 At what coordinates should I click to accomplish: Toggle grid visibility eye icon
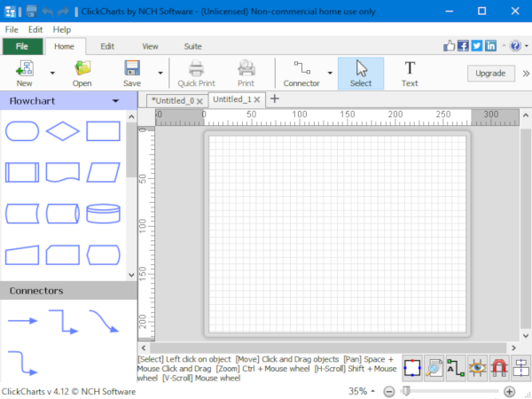click(478, 368)
